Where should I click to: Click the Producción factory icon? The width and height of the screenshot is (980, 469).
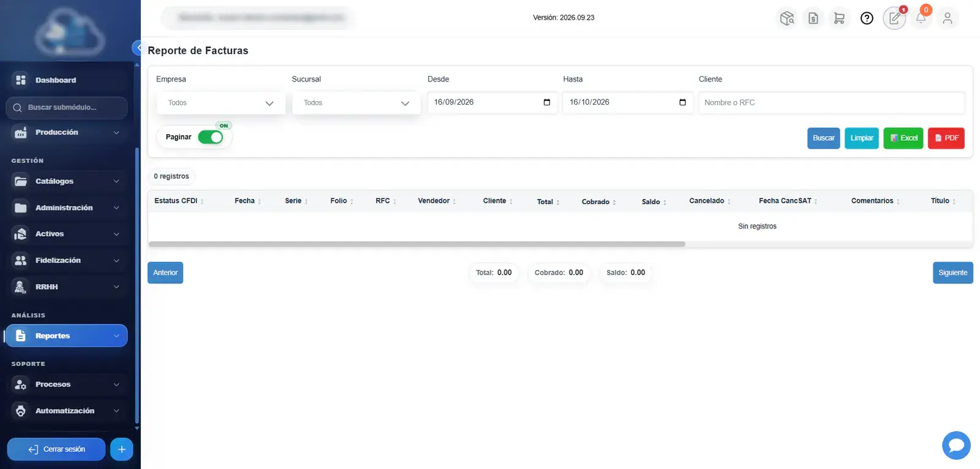click(x=21, y=132)
